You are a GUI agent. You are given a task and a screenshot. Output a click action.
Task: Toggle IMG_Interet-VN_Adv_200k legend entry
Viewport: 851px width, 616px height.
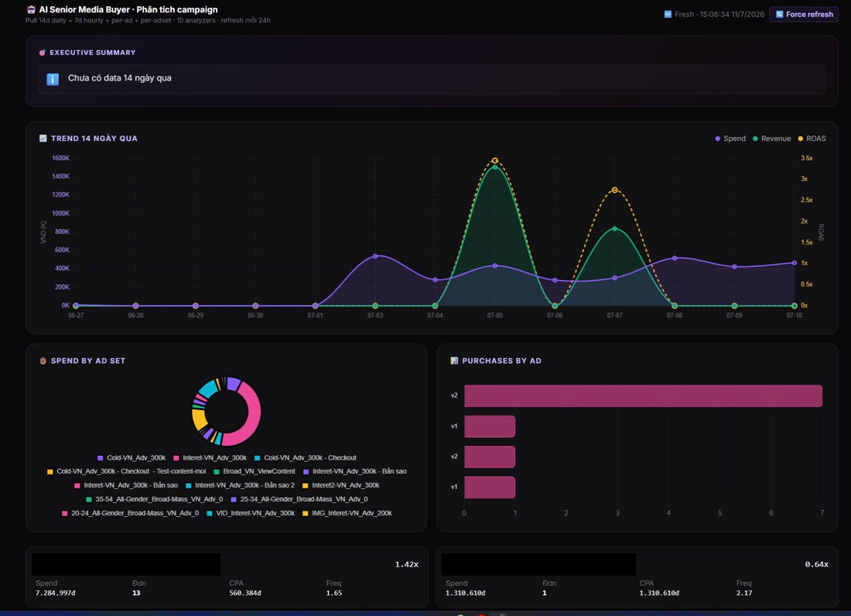(347, 513)
